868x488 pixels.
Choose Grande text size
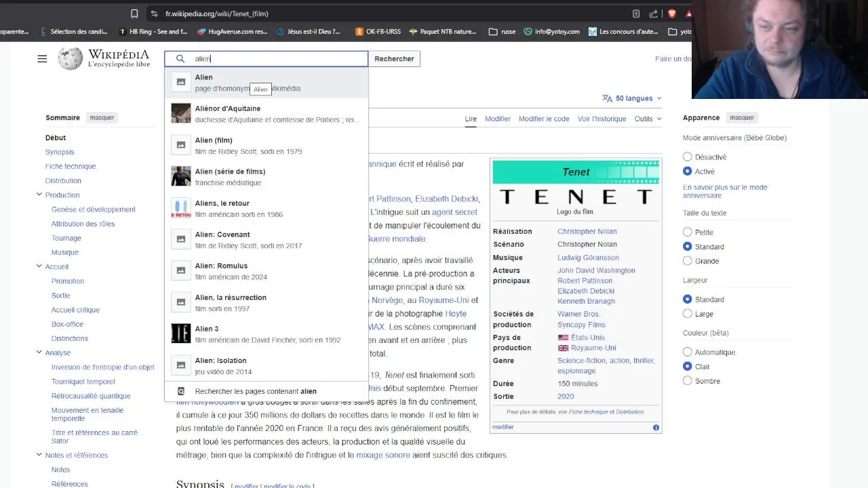click(688, 261)
